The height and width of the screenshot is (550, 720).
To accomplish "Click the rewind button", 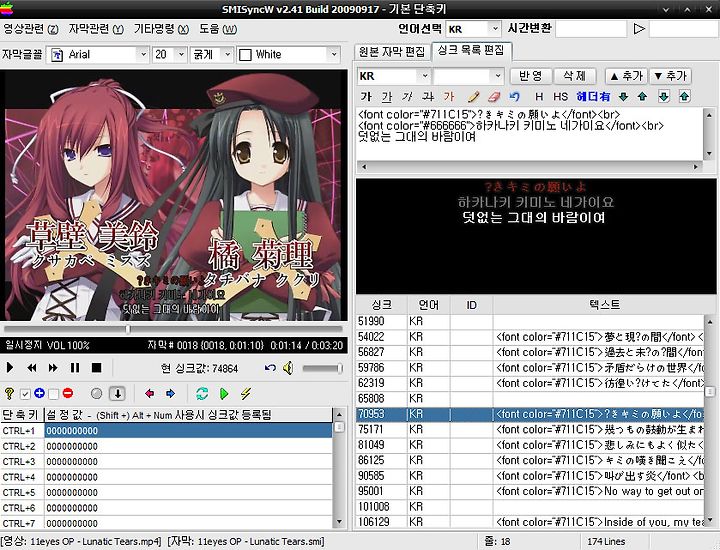I will (x=32, y=368).
